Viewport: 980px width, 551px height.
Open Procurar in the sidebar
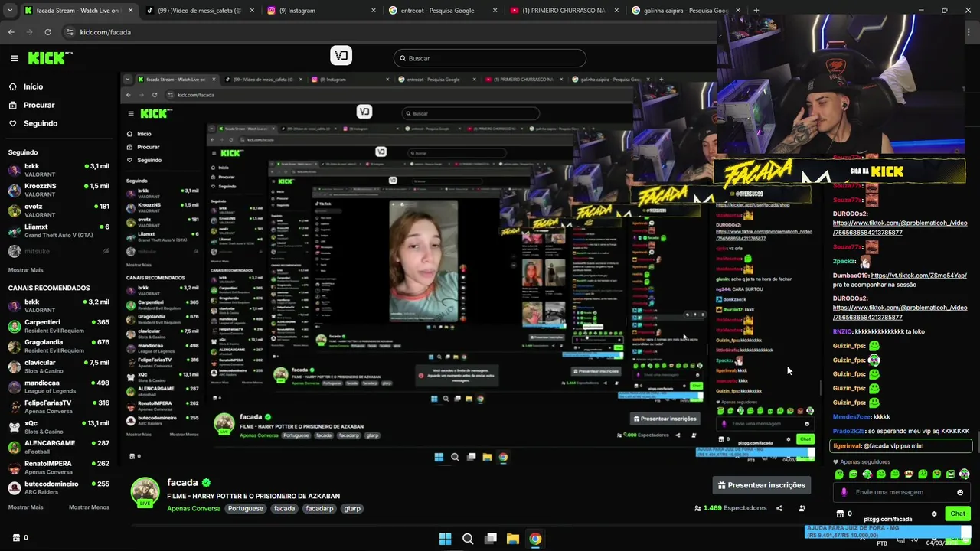click(x=38, y=105)
